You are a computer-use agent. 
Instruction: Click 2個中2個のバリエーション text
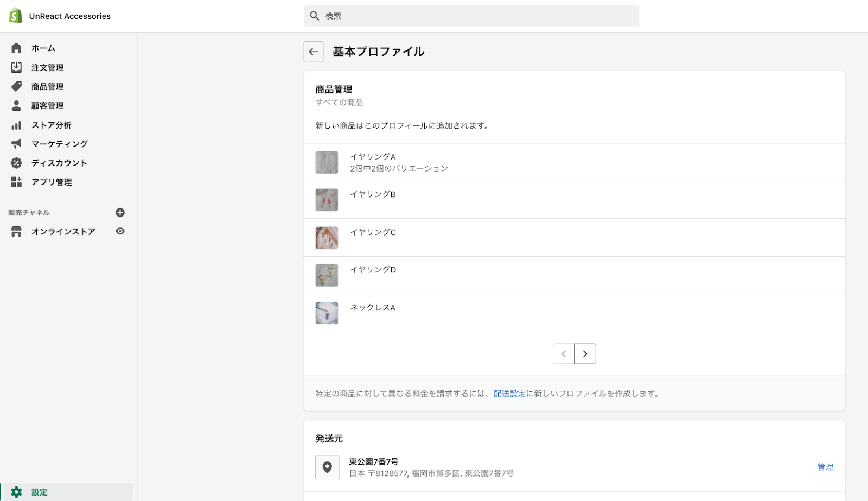(399, 168)
